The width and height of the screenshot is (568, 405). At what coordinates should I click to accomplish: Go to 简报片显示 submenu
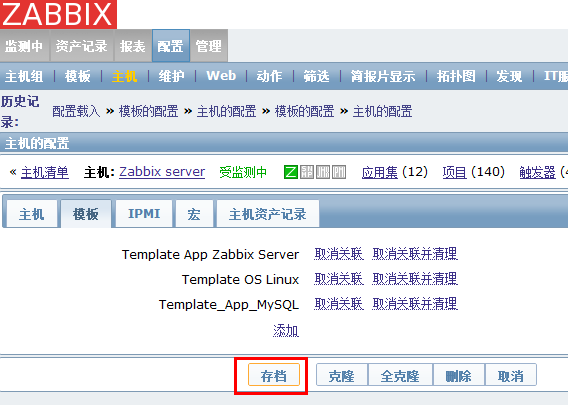coord(383,76)
